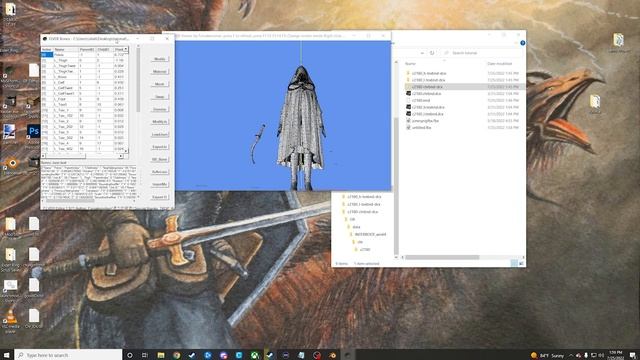Select untitled.fbx file in file list
This screenshot has width=640, height=360.
tap(421, 128)
